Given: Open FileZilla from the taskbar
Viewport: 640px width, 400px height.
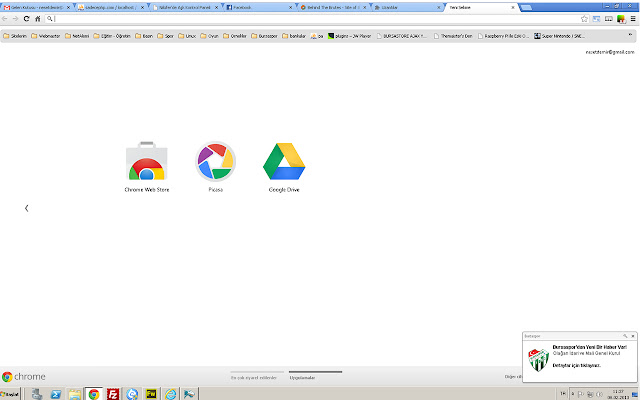Looking at the screenshot, I should click(x=113, y=394).
